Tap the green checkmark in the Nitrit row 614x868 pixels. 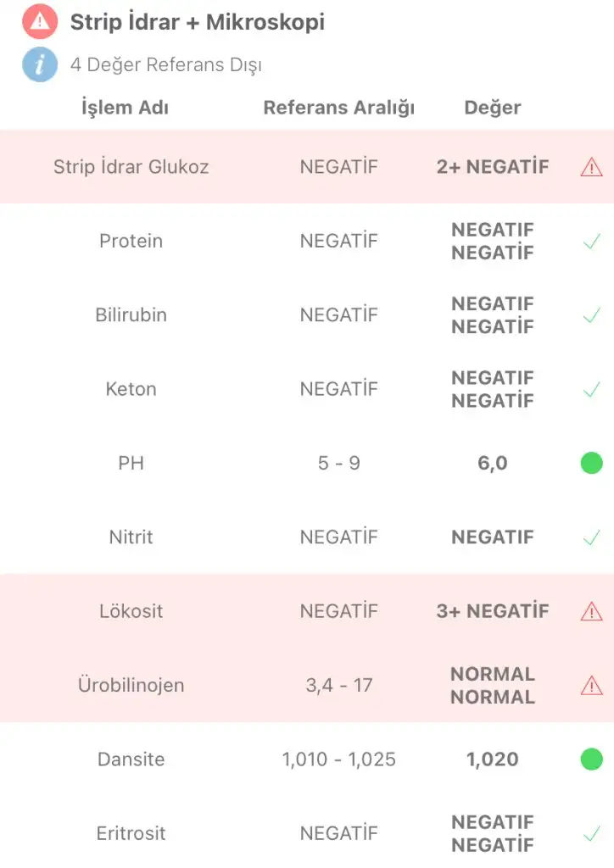click(x=591, y=537)
